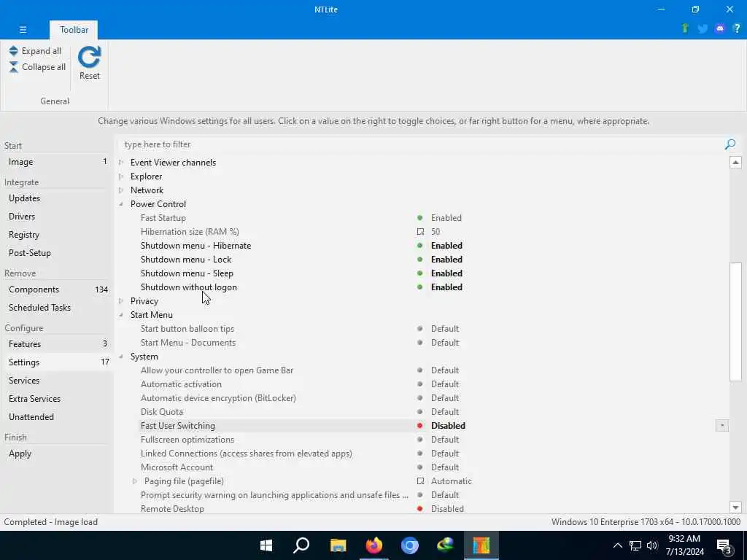Go to Scheduled Tasks sidebar page
The height and width of the screenshot is (560, 747).
tap(56, 308)
